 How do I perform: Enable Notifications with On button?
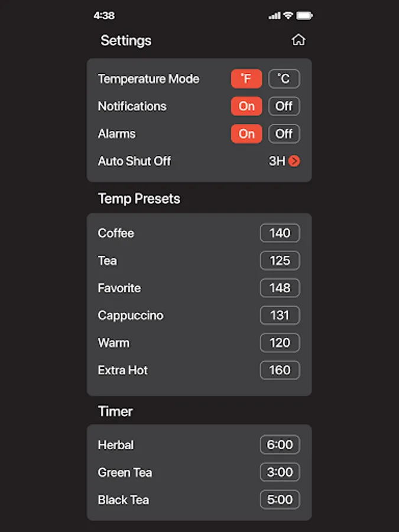[246, 106]
